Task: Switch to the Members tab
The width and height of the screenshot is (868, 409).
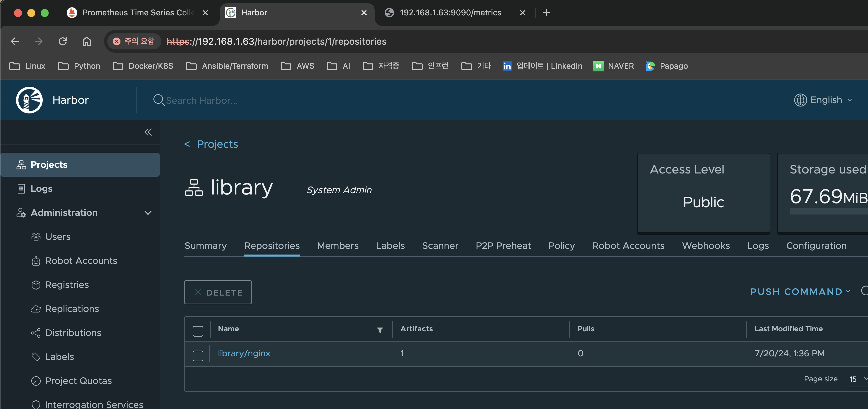Action: (338, 246)
